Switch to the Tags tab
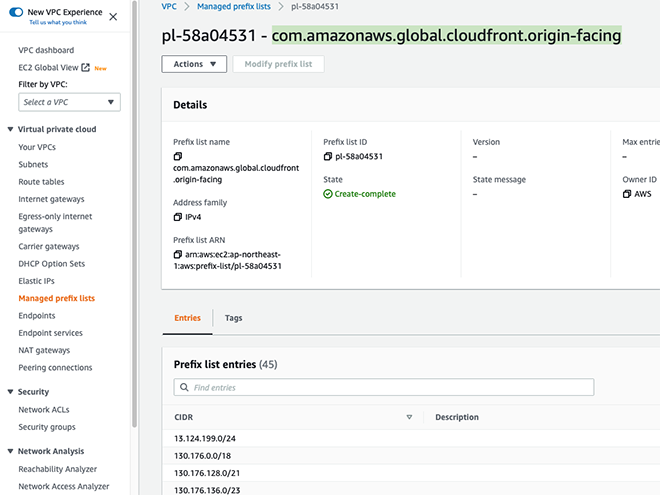 pyautogui.click(x=233, y=318)
